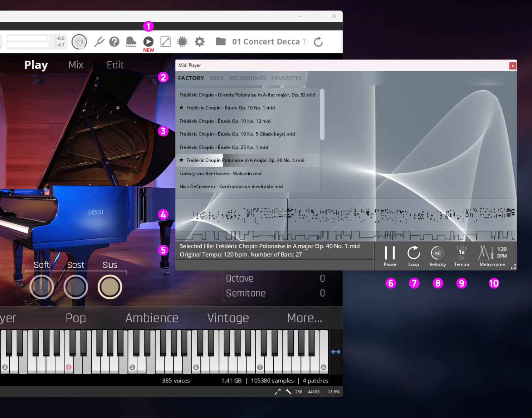
Task: Toggle the Sost pedal
Action: [x=76, y=287]
